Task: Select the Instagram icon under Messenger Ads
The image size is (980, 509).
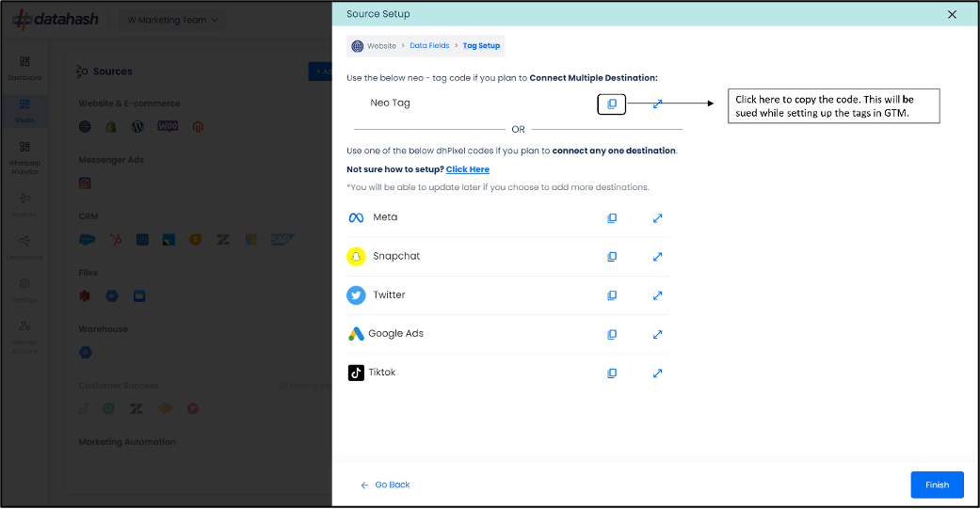Action: pos(85,183)
